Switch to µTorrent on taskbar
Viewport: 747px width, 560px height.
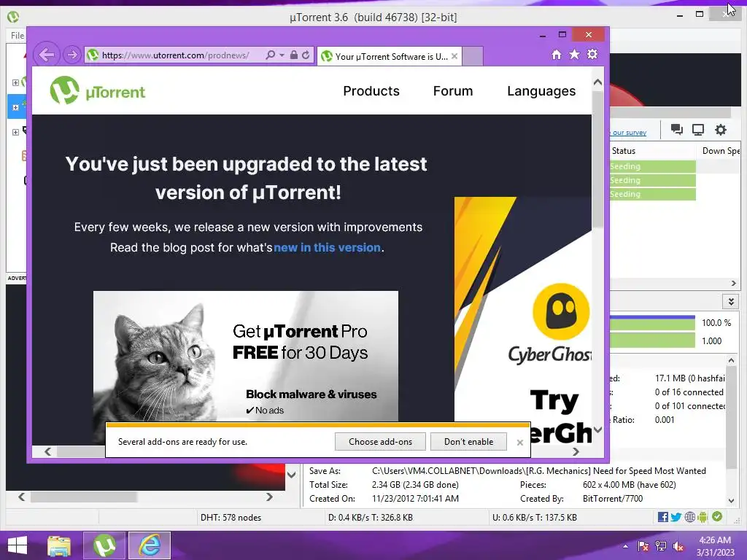(104, 545)
